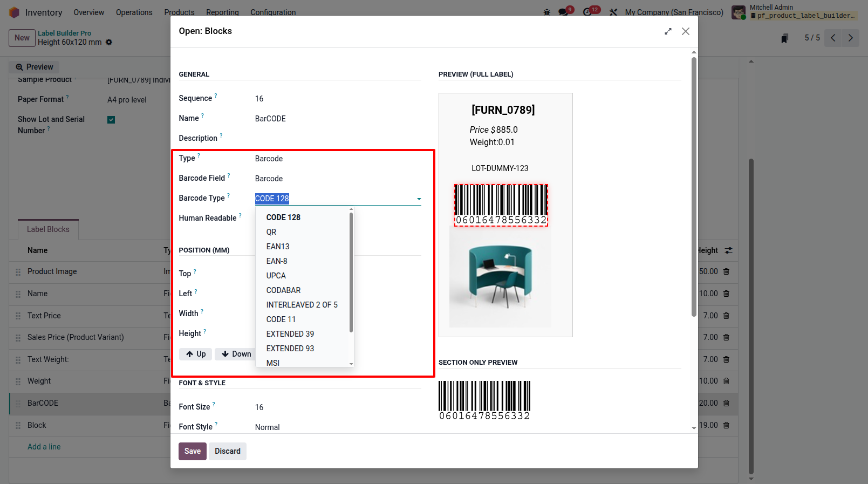Viewport: 868px width, 484px height.
Task: Go to the next record arrow
Action: tap(851, 38)
